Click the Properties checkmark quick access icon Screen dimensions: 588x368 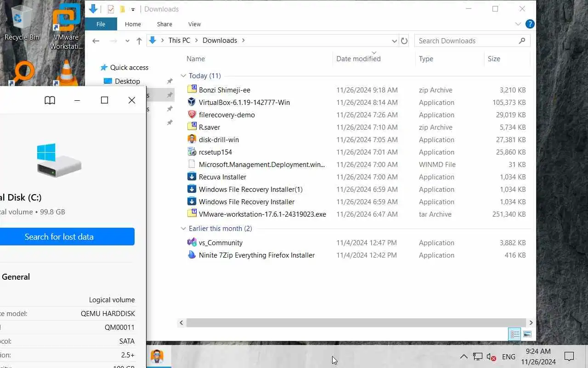[110, 9]
